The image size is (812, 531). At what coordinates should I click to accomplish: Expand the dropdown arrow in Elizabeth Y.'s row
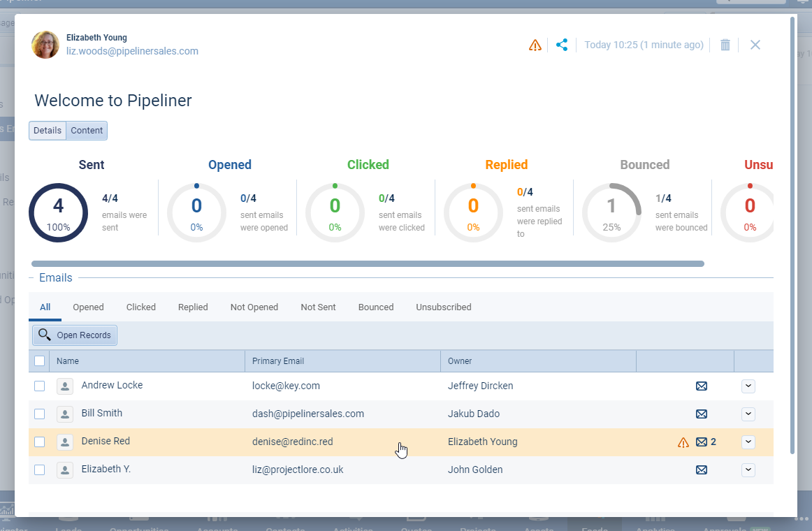tap(748, 470)
